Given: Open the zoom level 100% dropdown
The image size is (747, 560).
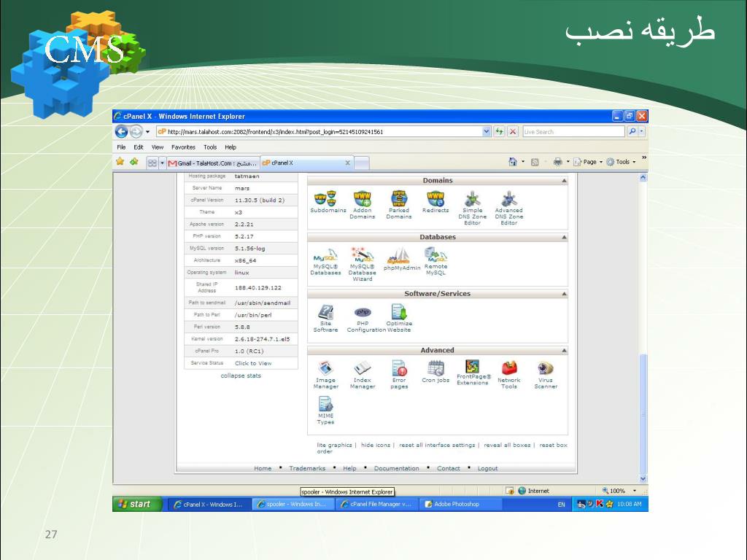Looking at the screenshot, I should [634, 491].
